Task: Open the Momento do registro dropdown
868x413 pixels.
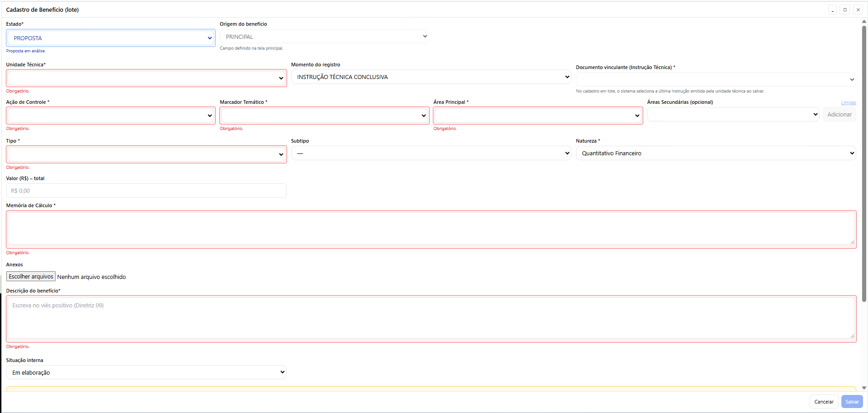Action: pos(431,77)
